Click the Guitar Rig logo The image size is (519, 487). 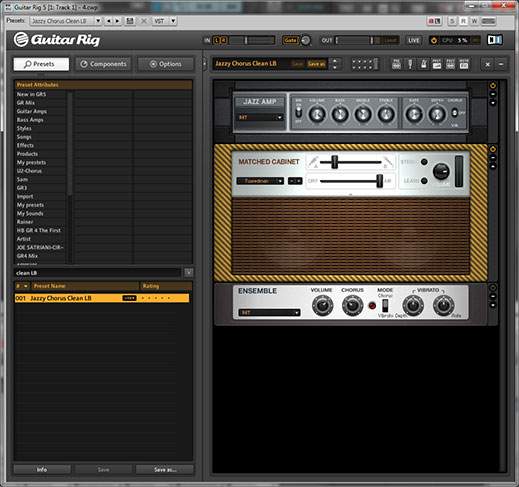(x=57, y=40)
